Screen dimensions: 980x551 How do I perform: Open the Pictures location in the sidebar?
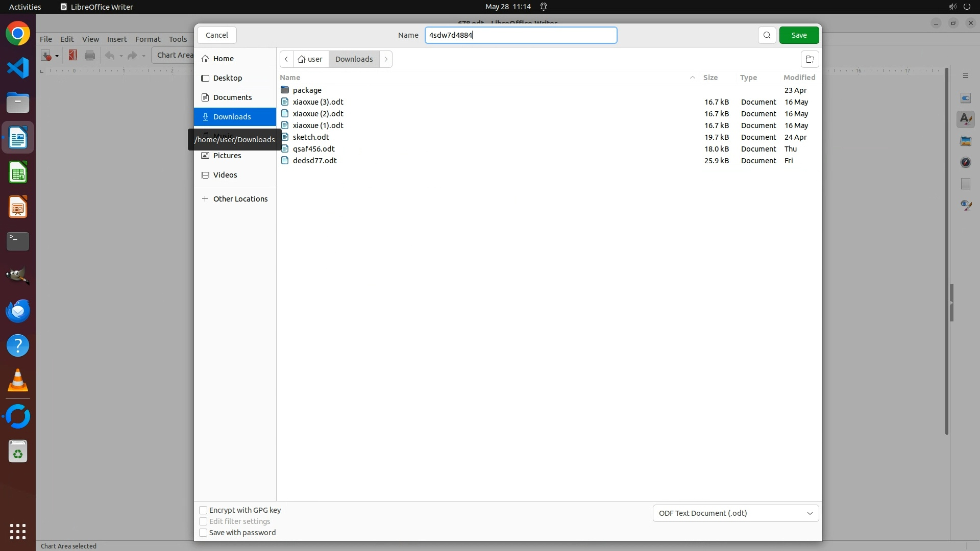227,156
